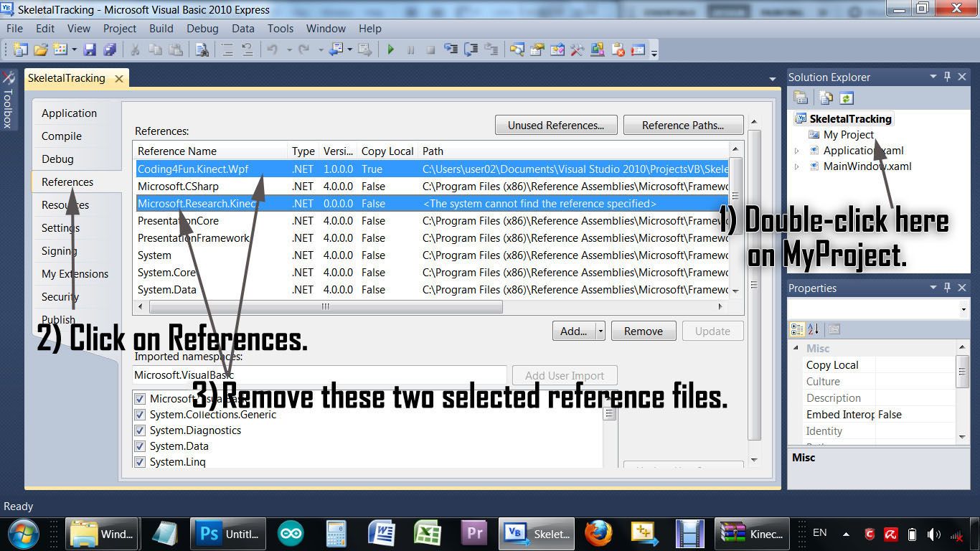980x551 pixels.
Task: Start debugging with the green Run arrow
Action: (x=391, y=50)
